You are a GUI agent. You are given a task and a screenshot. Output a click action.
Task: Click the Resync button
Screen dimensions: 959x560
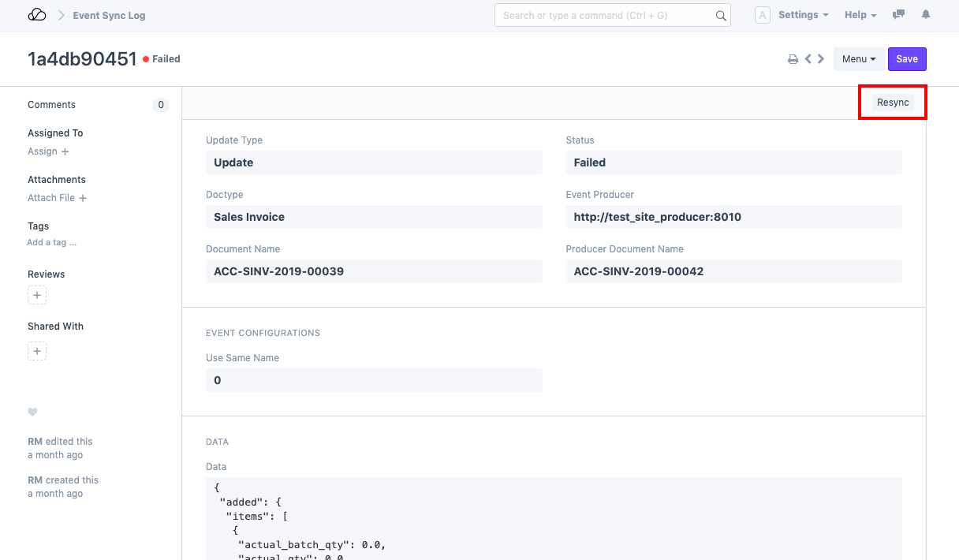click(893, 103)
